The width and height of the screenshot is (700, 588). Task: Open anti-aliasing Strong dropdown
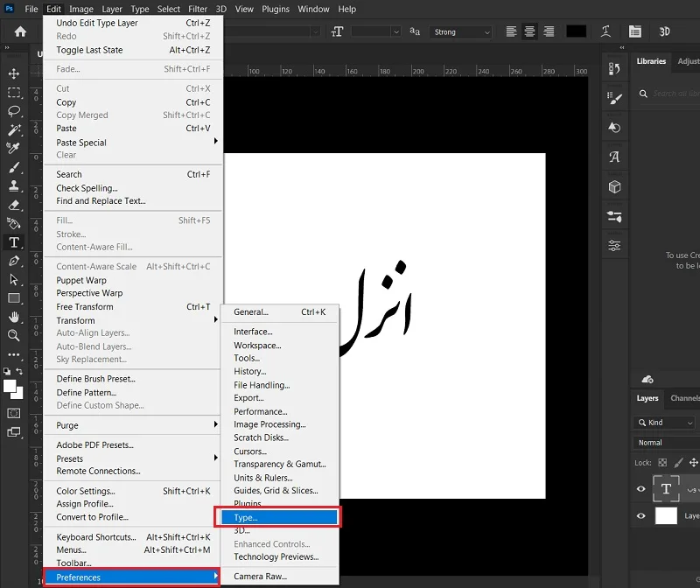(x=460, y=32)
